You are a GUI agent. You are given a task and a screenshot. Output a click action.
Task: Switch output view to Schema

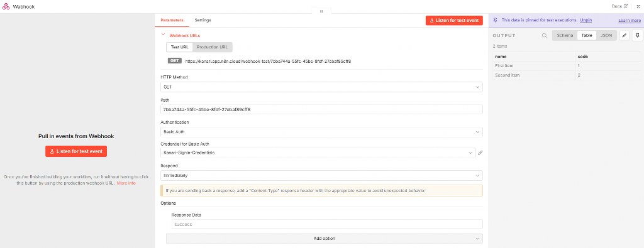(x=565, y=36)
